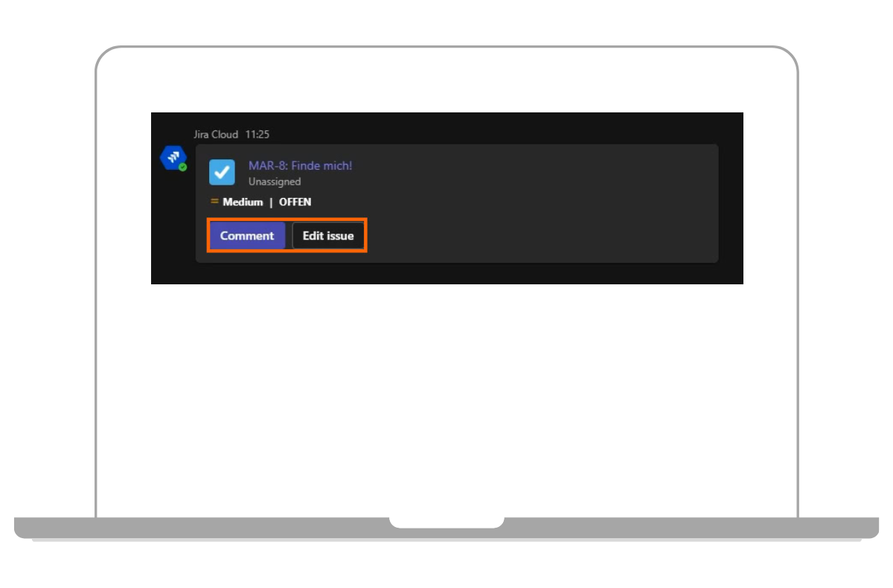Image resolution: width=893 pixels, height=588 pixels.
Task: Open the 'Finde mich!' issue title
Action: pos(320,165)
